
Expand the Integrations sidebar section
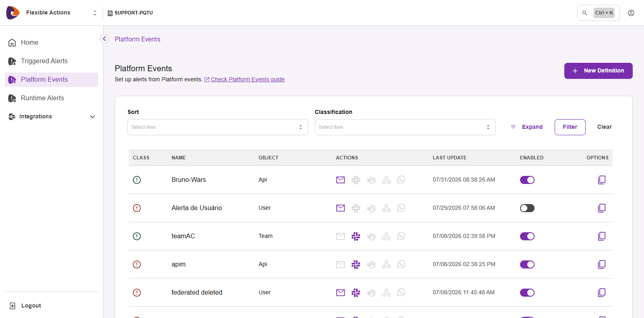pos(52,117)
